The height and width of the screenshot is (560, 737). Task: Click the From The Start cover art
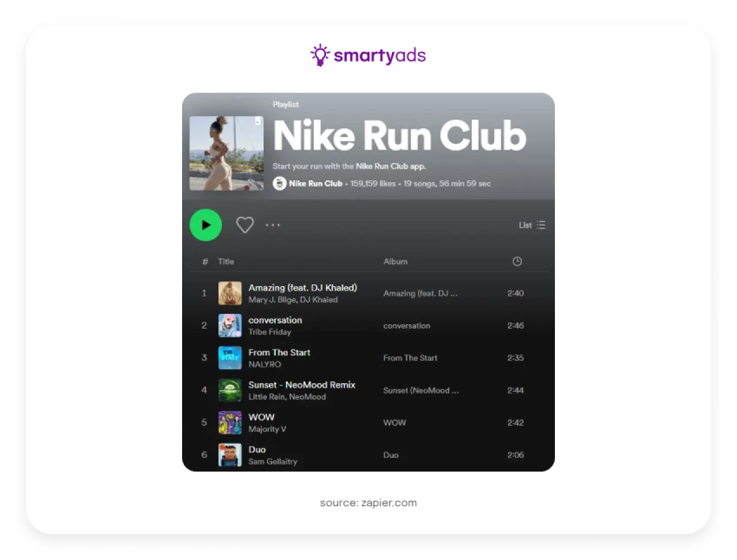click(230, 358)
